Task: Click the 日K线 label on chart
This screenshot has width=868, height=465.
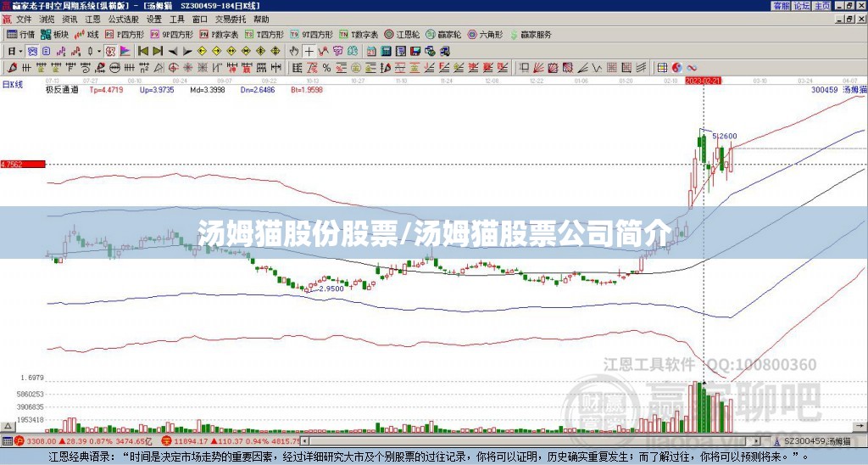Action: click(x=13, y=85)
